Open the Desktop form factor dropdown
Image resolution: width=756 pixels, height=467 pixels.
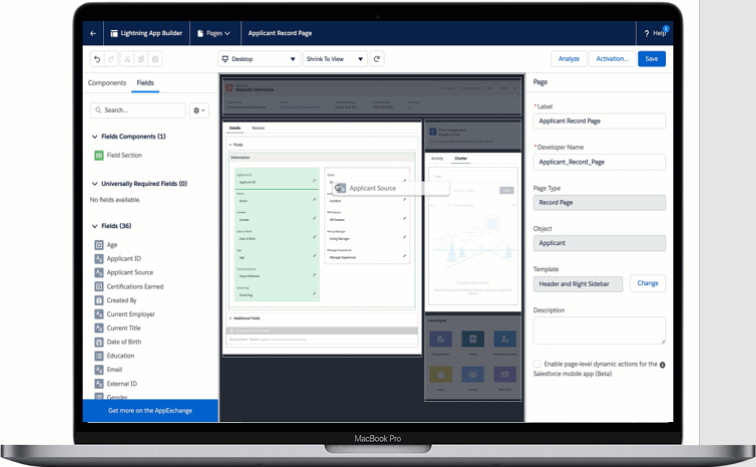[x=258, y=59]
